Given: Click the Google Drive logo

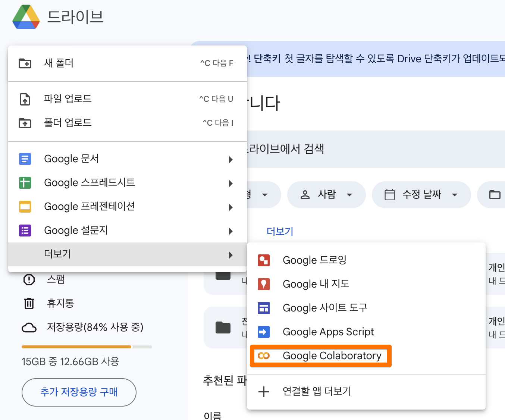Looking at the screenshot, I should (x=26, y=17).
